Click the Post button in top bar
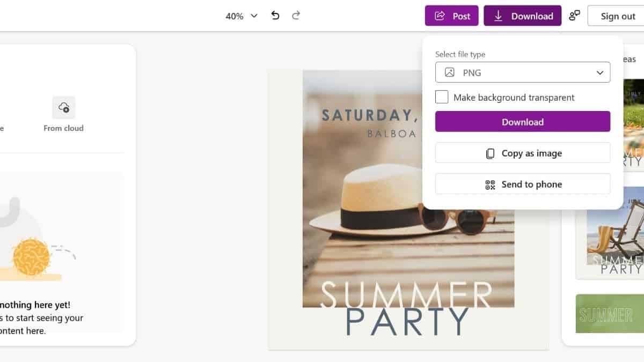Image resolution: width=644 pixels, height=362 pixels. tap(452, 16)
